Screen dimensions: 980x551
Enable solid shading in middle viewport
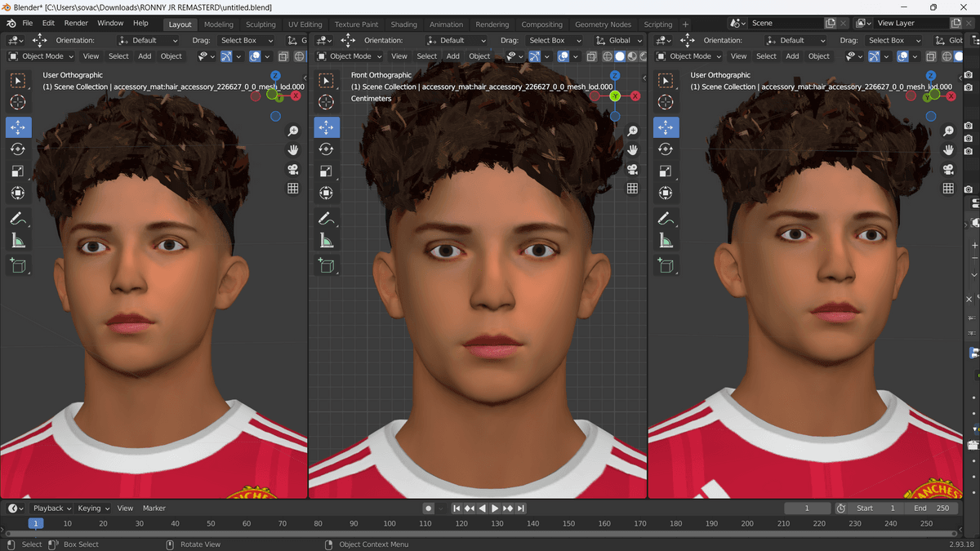coord(620,56)
